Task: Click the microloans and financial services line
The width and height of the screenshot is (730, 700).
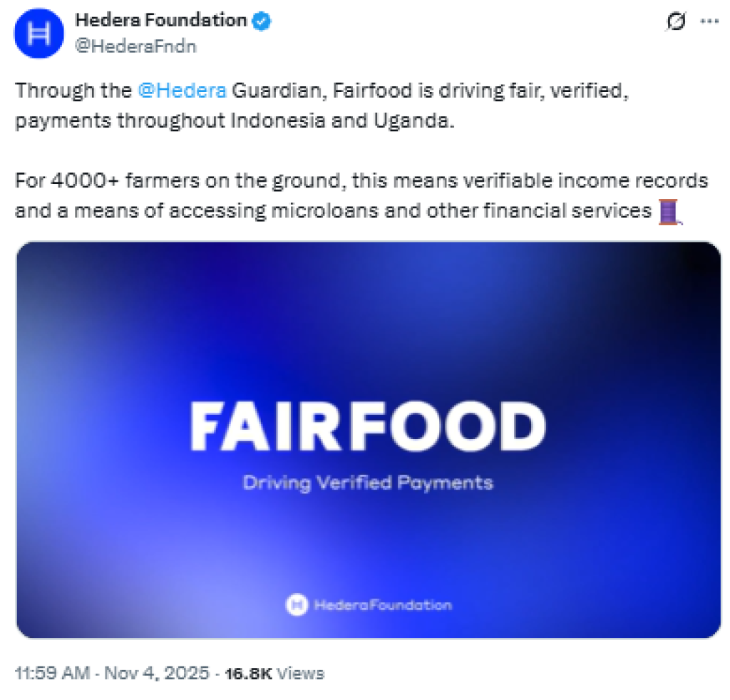Action: point(334,211)
